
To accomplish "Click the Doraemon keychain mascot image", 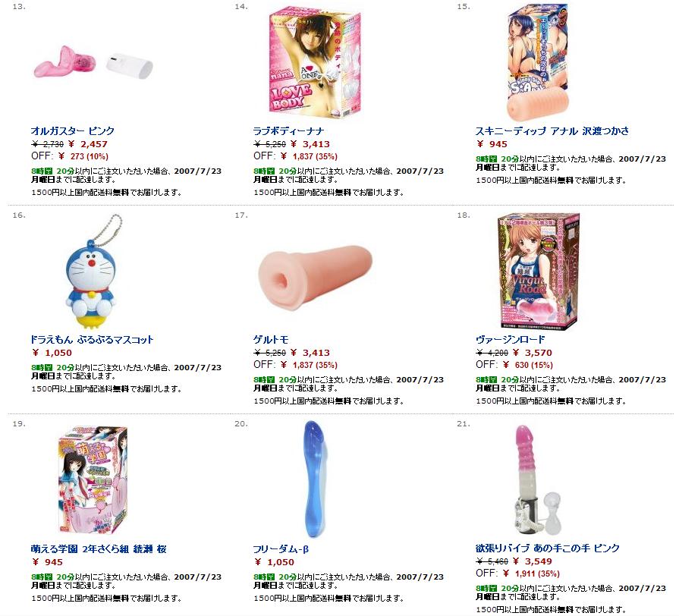I will point(93,272).
